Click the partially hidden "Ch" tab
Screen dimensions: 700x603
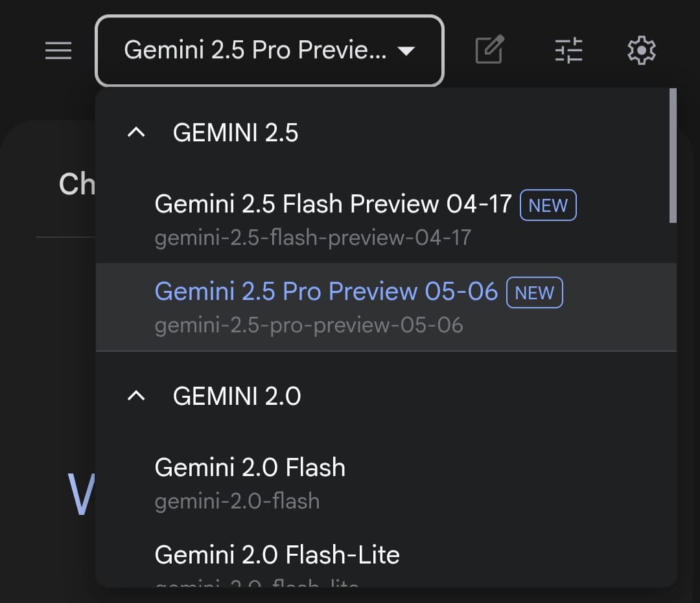pos(76,185)
